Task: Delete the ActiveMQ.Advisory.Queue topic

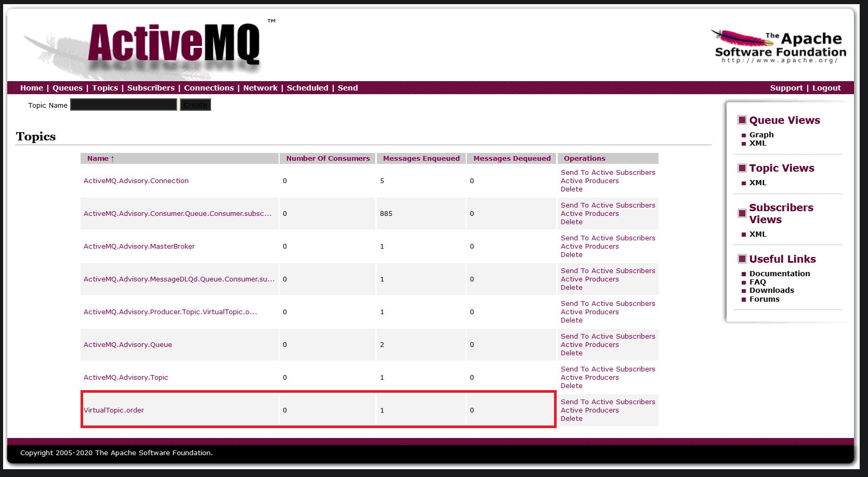Action: click(x=572, y=353)
